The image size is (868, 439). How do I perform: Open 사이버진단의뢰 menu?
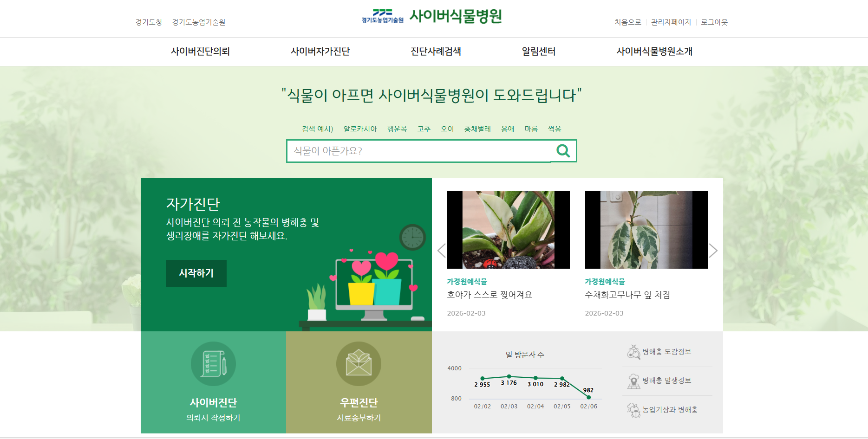pos(200,51)
